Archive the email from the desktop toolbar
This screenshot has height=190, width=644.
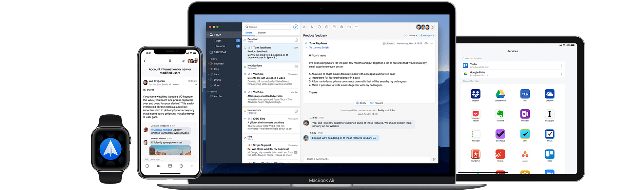[x=334, y=27]
